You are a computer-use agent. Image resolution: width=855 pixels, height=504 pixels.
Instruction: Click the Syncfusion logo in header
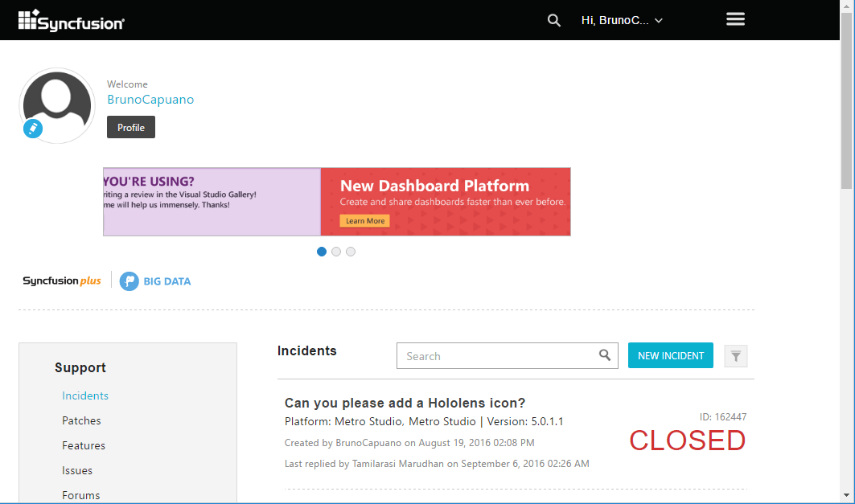pos(72,21)
